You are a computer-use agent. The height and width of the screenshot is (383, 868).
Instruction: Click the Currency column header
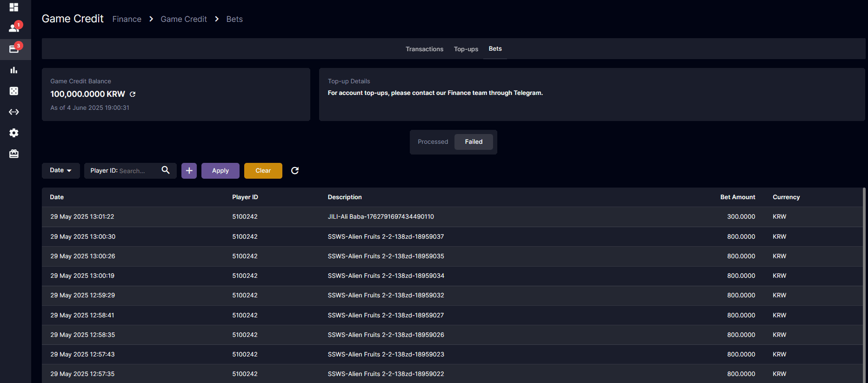[x=786, y=197]
